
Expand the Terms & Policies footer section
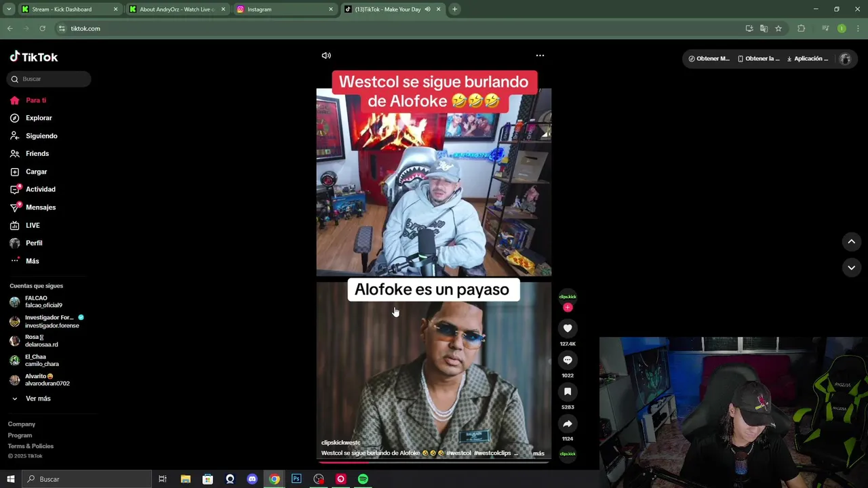[31, 446]
